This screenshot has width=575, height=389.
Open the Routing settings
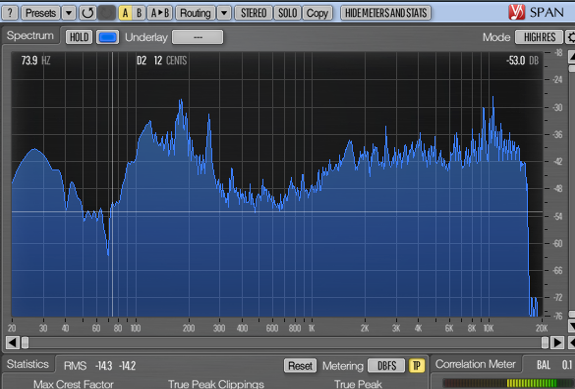point(195,13)
